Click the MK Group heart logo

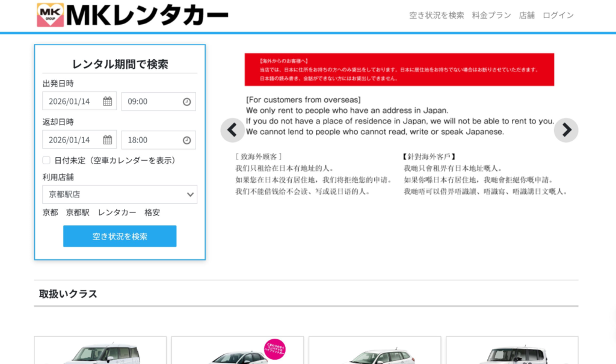[x=50, y=15]
